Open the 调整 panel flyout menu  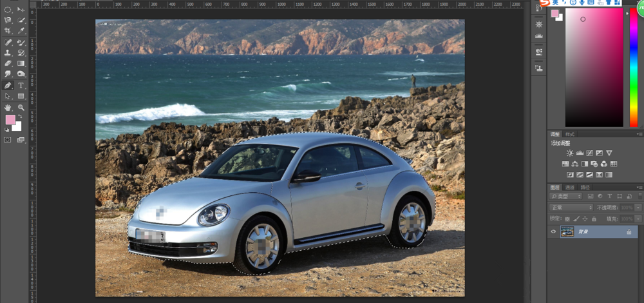(640, 134)
